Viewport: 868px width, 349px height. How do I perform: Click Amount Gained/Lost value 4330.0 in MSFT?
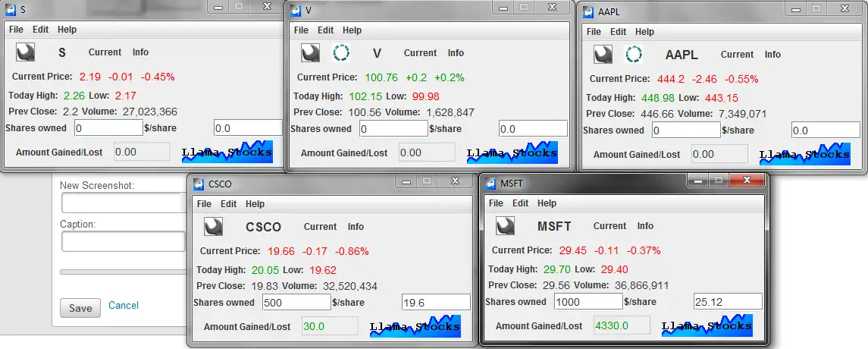622,325
